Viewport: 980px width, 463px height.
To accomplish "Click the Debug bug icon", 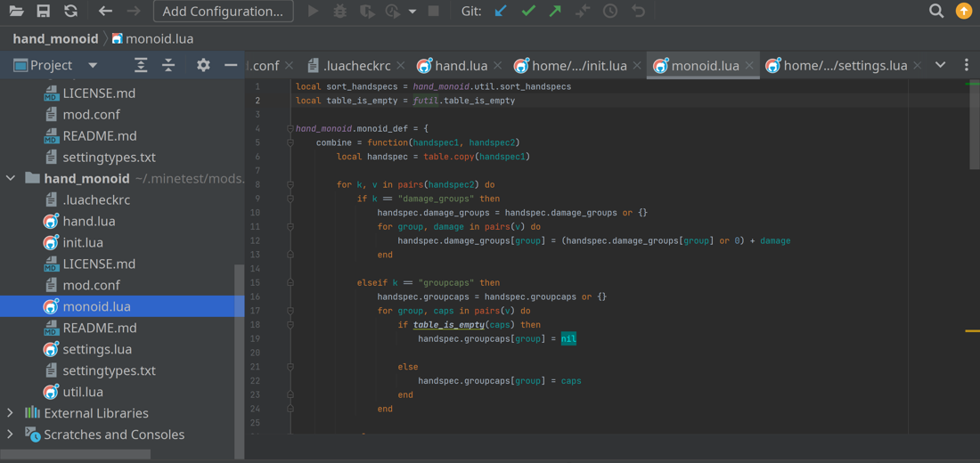I will click(x=340, y=11).
